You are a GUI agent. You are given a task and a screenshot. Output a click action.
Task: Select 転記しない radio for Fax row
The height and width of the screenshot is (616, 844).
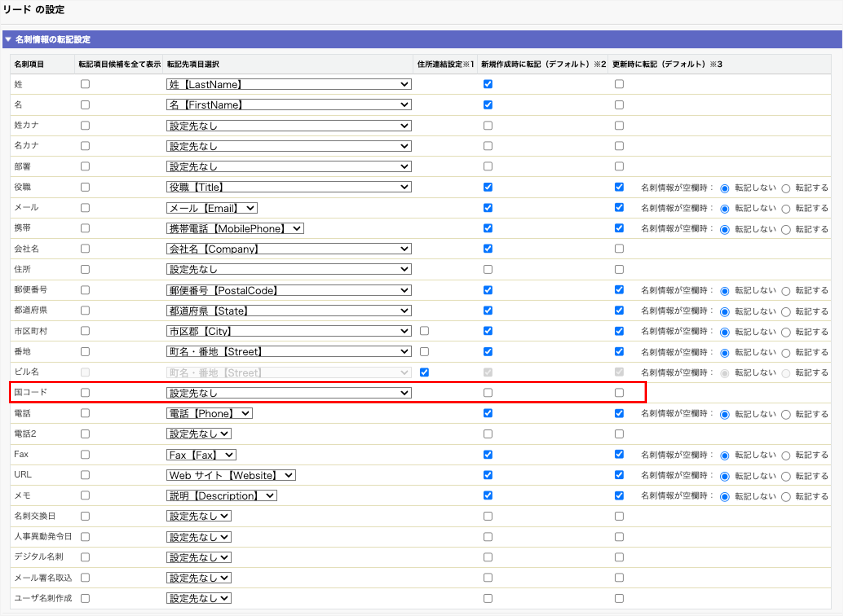(x=725, y=456)
